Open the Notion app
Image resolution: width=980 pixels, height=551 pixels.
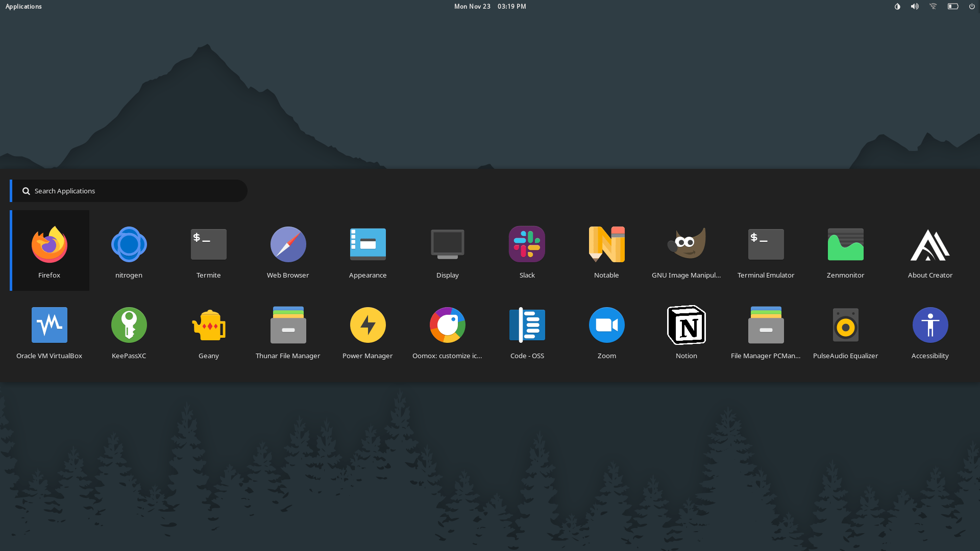point(686,331)
